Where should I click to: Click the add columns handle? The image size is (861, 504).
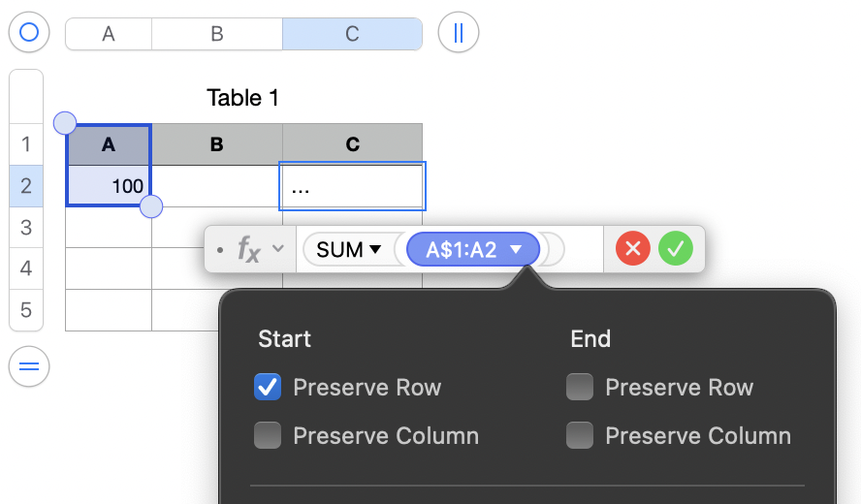(x=459, y=33)
